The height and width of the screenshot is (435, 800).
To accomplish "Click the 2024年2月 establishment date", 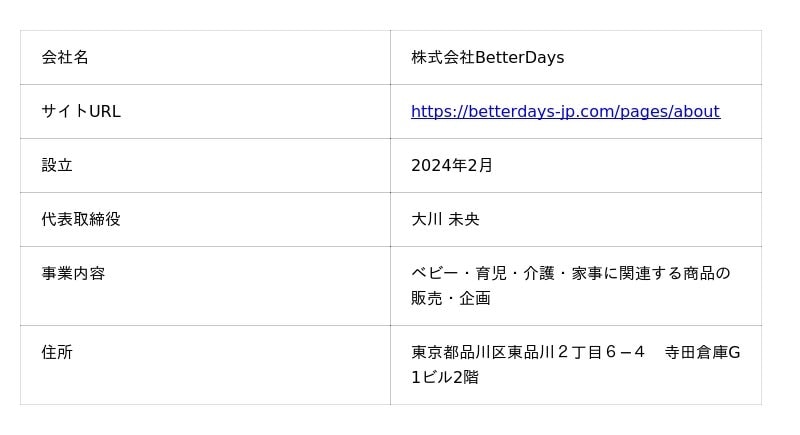I will pyautogui.click(x=452, y=166).
